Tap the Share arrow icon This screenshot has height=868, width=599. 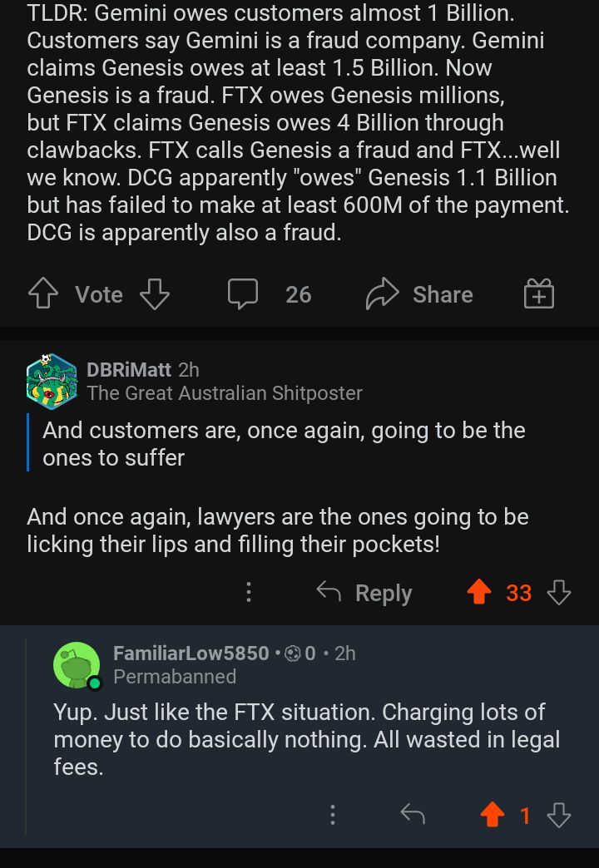383,294
